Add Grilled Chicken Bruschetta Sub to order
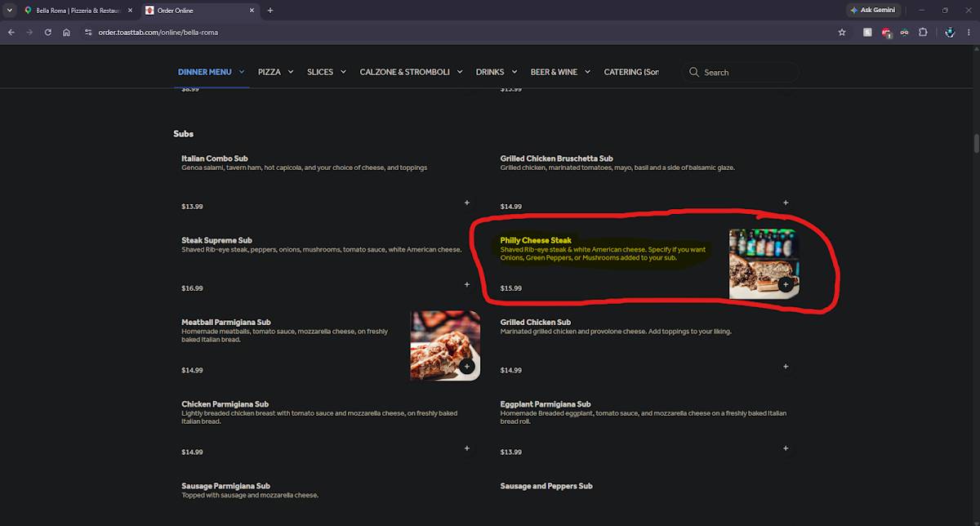 tap(786, 203)
